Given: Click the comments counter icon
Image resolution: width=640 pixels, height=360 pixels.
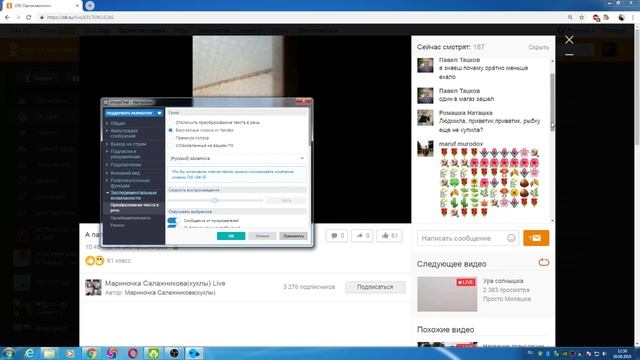Looking at the screenshot, I should click(337, 236).
